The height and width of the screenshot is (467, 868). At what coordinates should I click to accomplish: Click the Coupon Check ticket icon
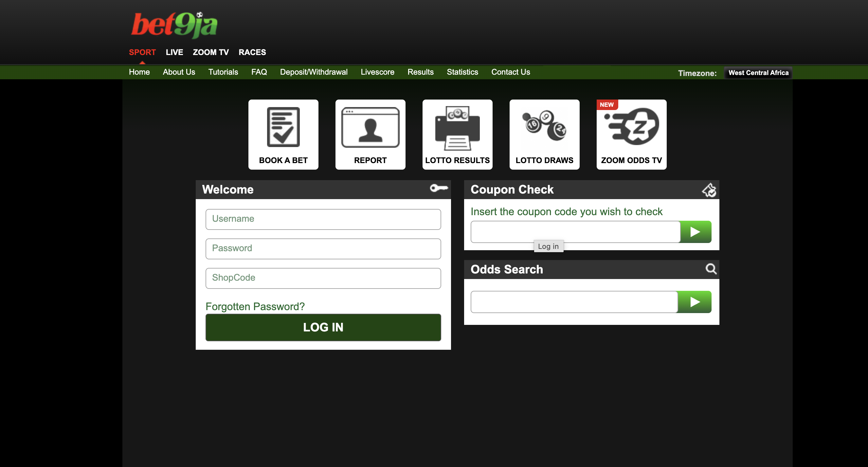click(x=709, y=190)
